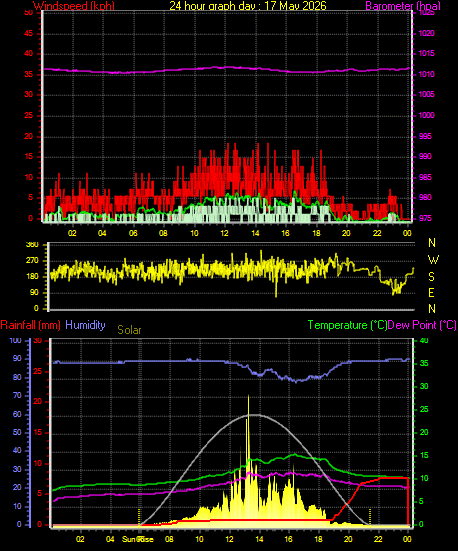Click the 40 value on temperature axis

tap(424, 341)
